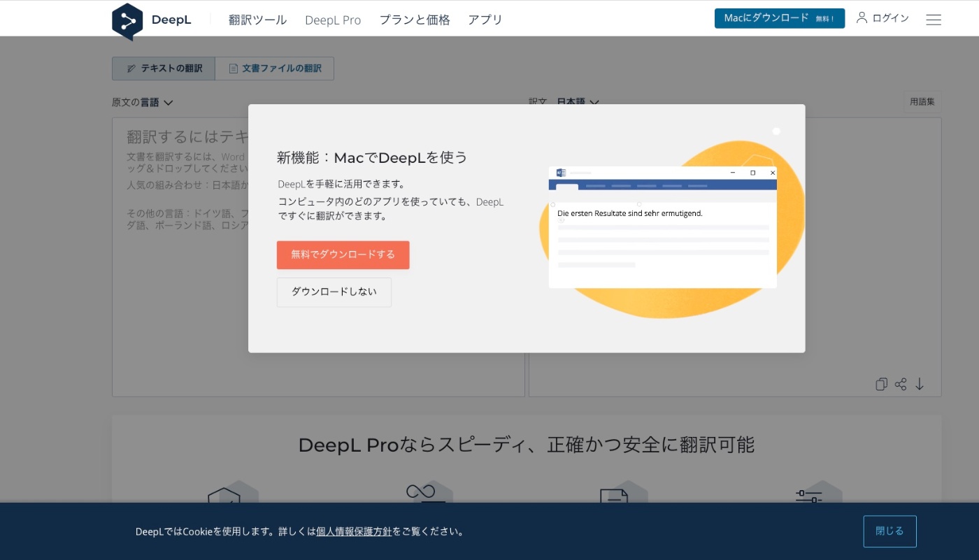The image size is (979, 560).
Task: Click Macにダウンロード button
Action: 780,18
